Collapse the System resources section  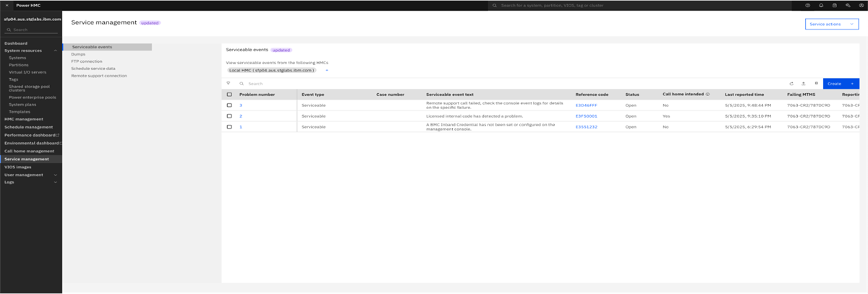click(56, 51)
